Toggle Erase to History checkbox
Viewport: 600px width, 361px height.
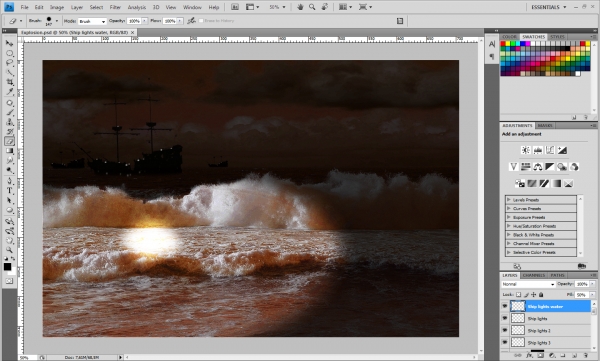201,21
